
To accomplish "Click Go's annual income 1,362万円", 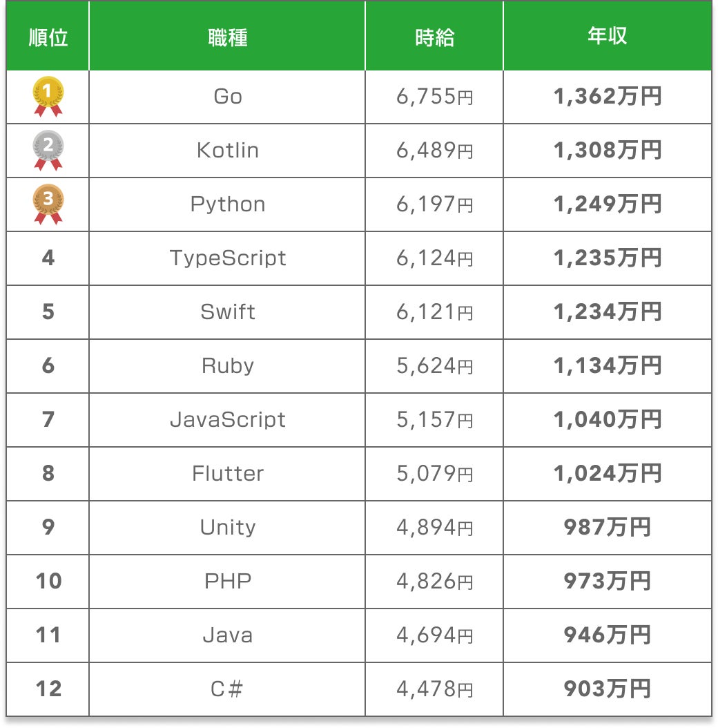I will coord(607,97).
